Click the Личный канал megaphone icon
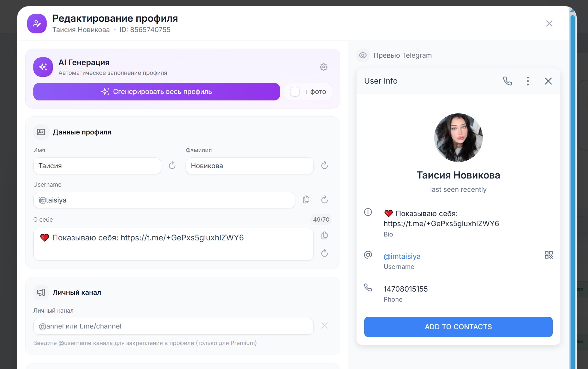The height and width of the screenshot is (369, 588). [41, 293]
